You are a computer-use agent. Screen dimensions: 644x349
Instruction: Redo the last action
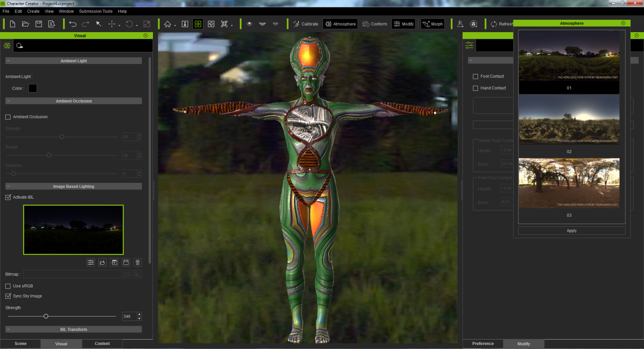point(85,24)
